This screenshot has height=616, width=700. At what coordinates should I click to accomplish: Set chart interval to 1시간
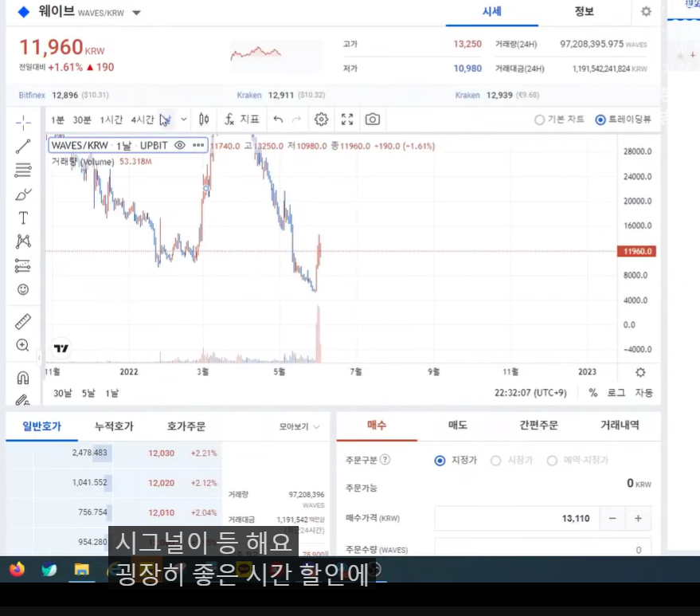[x=111, y=120]
